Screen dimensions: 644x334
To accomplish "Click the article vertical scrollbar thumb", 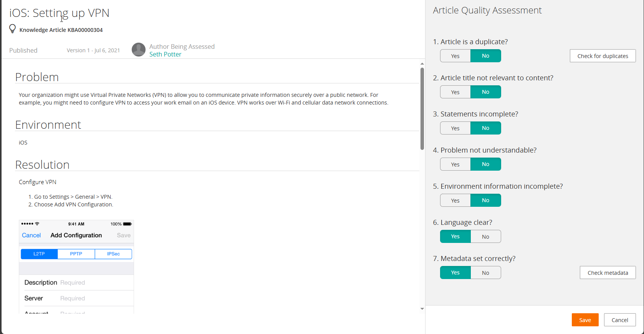I will click(422, 108).
